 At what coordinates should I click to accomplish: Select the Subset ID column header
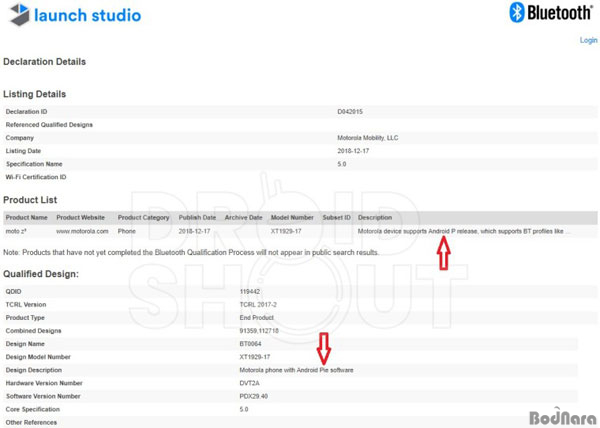(336, 217)
